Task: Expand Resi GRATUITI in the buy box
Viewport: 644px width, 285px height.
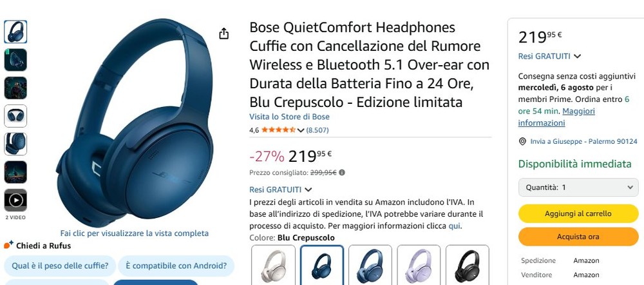Action: click(549, 56)
